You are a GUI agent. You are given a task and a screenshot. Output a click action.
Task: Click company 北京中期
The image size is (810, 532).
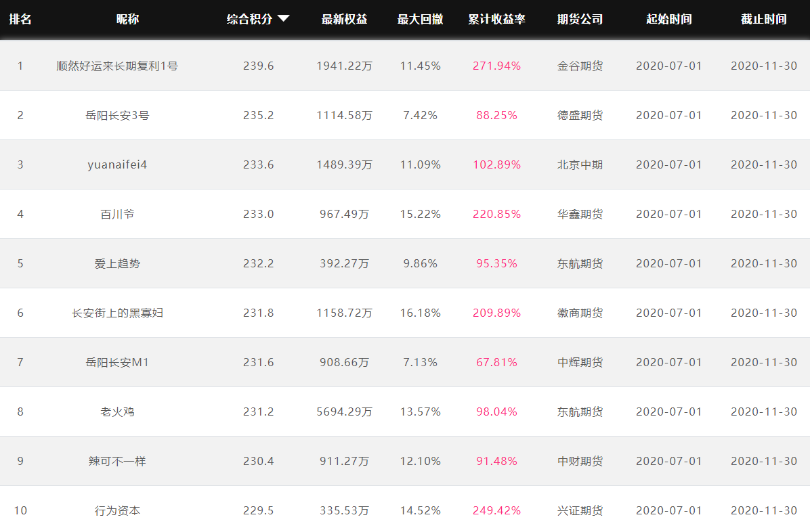pyautogui.click(x=580, y=164)
